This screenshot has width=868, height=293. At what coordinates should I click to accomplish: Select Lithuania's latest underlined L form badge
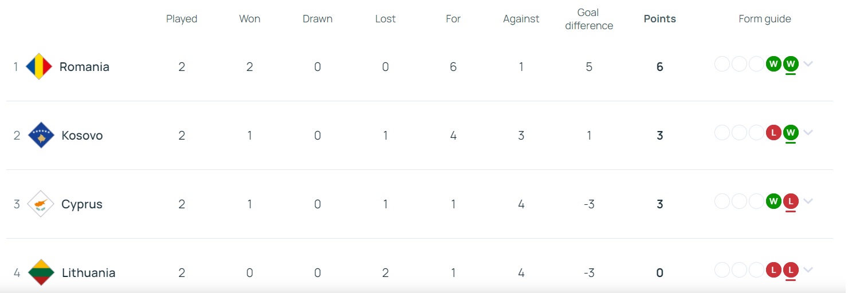(x=791, y=270)
